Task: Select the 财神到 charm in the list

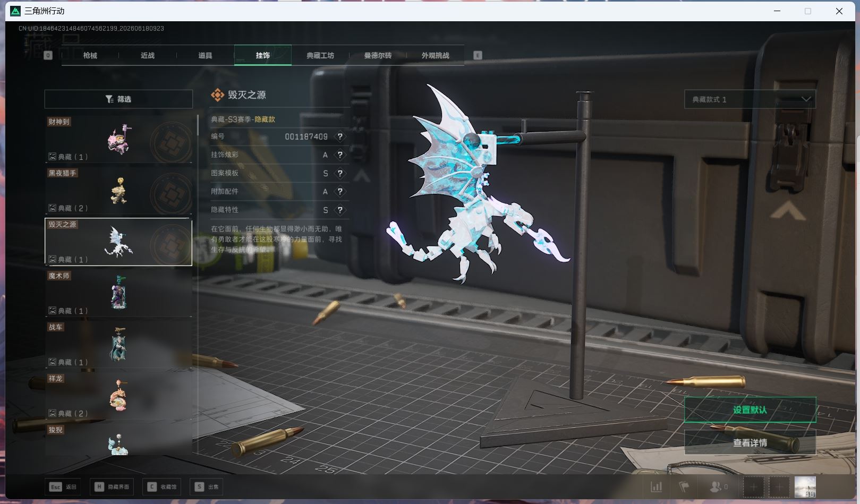Action: pyautogui.click(x=118, y=139)
